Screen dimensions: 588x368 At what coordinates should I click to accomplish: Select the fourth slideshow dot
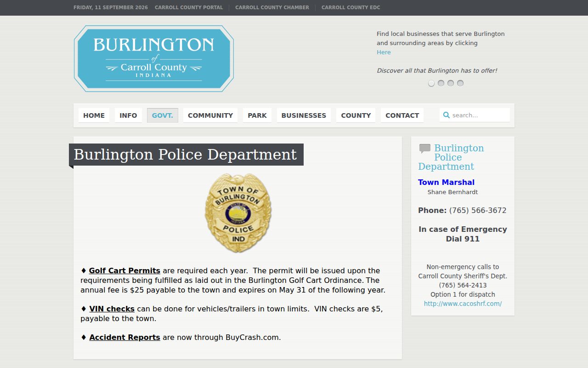pos(460,83)
